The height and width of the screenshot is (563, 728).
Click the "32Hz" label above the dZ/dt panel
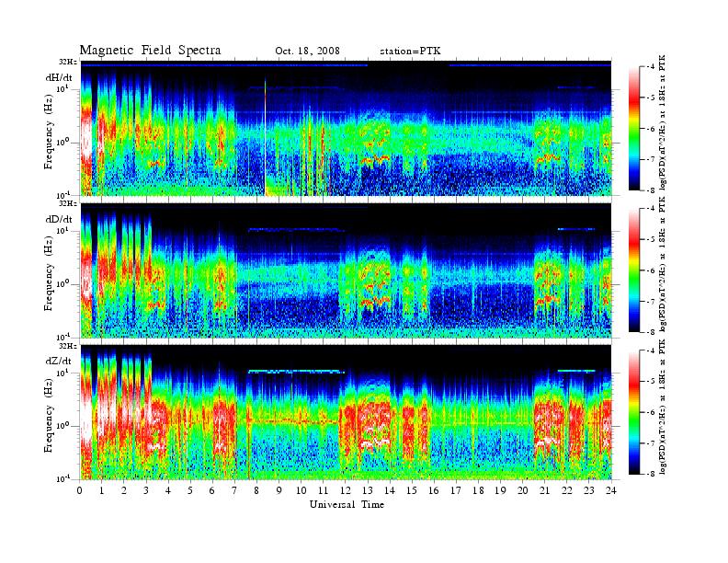[68, 346]
